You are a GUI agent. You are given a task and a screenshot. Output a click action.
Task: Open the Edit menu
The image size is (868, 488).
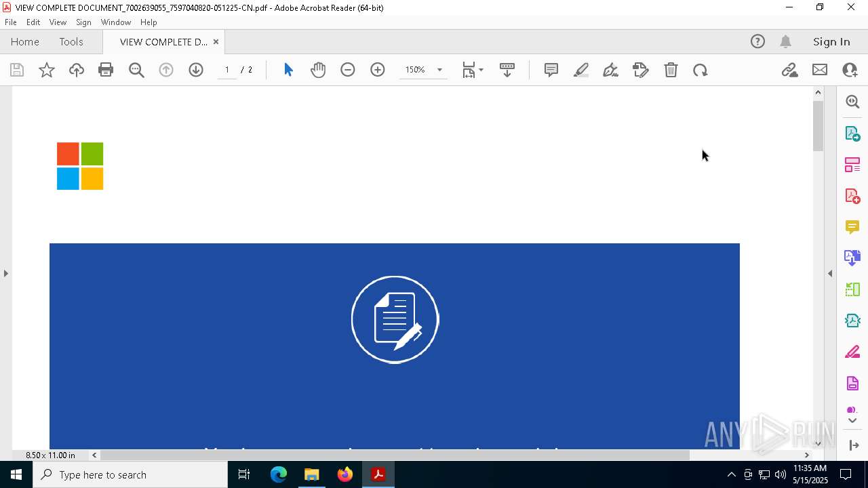coord(33,22)
